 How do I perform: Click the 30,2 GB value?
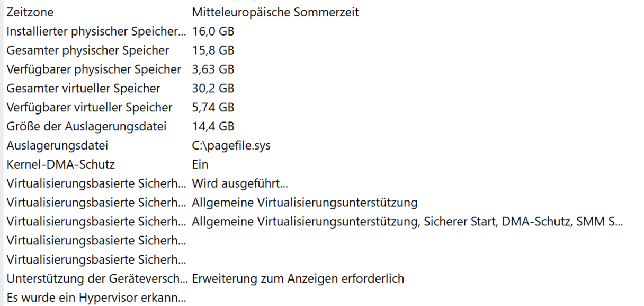(213, 89)
